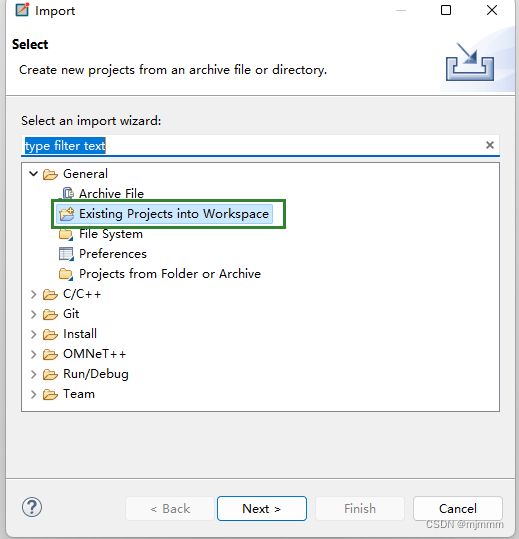519x539 pixels.
Task: Click Projects from Folder or Archive icon
Action: click(66, 274)
